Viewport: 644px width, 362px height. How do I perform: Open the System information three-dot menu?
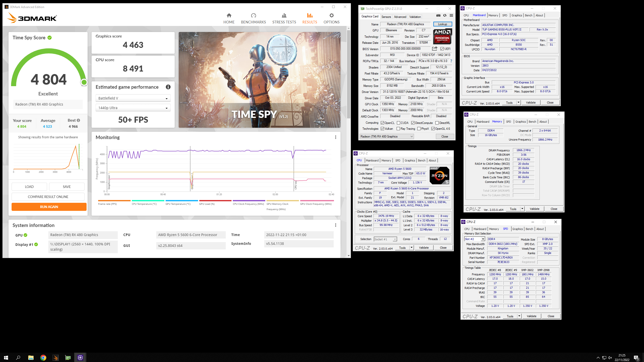[335, 225]
